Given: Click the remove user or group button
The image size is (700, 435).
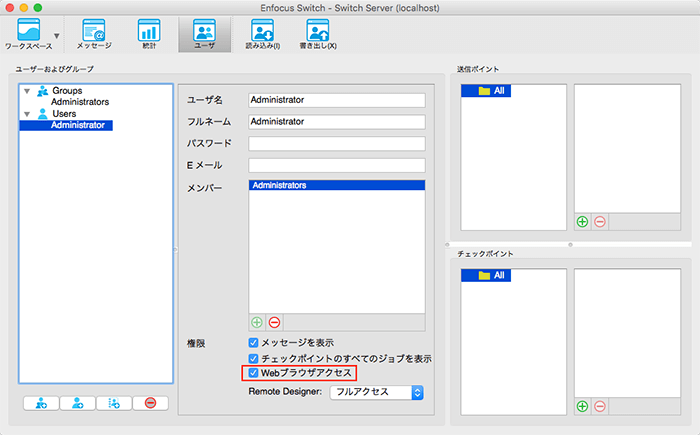Looking at the screenshot, I should click(150, 403).
